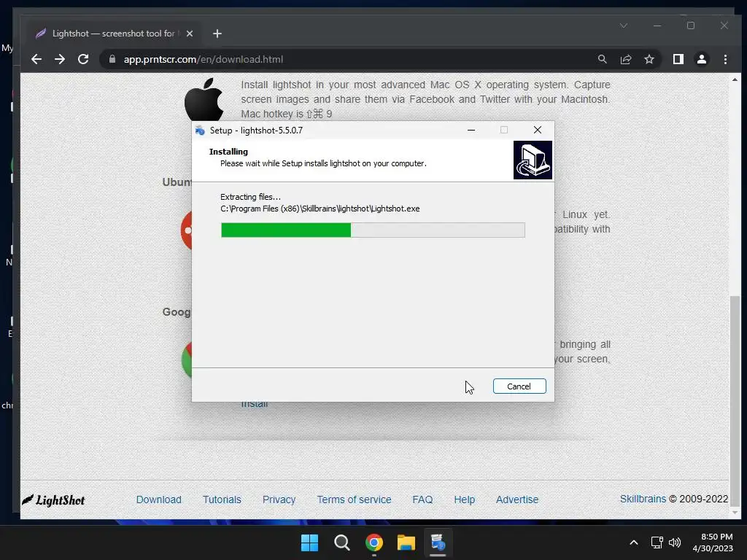Click the green installation progress bar
The width and height of the screenshot is (747, 560).
(x=373, y=230)
